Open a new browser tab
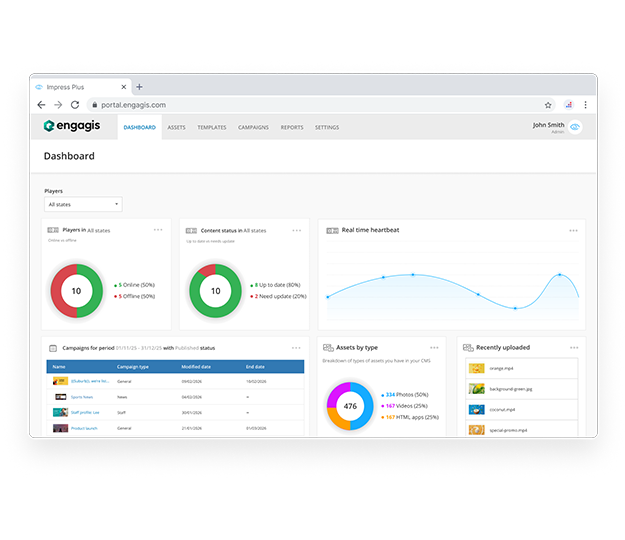This screenshot has width=625, height=540. tap(139, 87)
